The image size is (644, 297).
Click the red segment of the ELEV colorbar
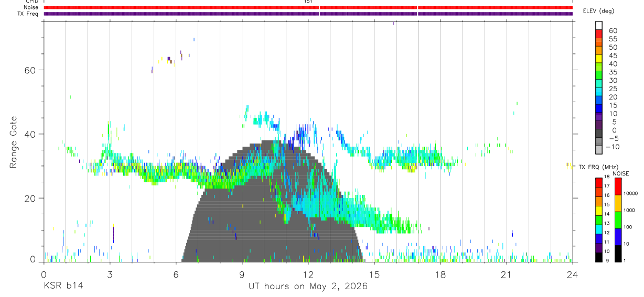pos(599,32)
